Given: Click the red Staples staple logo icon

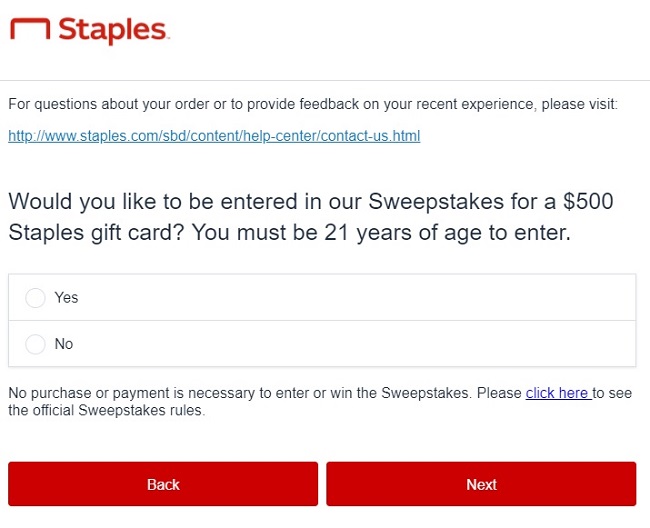Looking at the screenshot, I should pos(29,30).
